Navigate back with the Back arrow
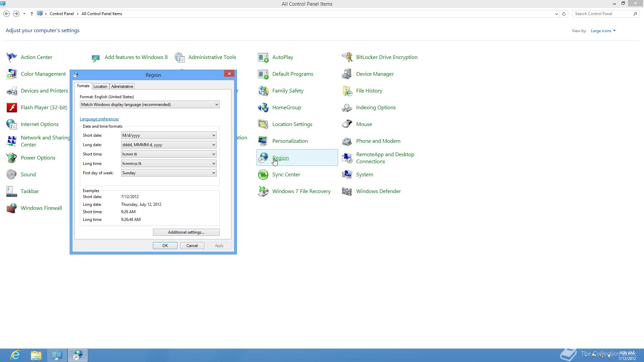 (x=6, y=14)
